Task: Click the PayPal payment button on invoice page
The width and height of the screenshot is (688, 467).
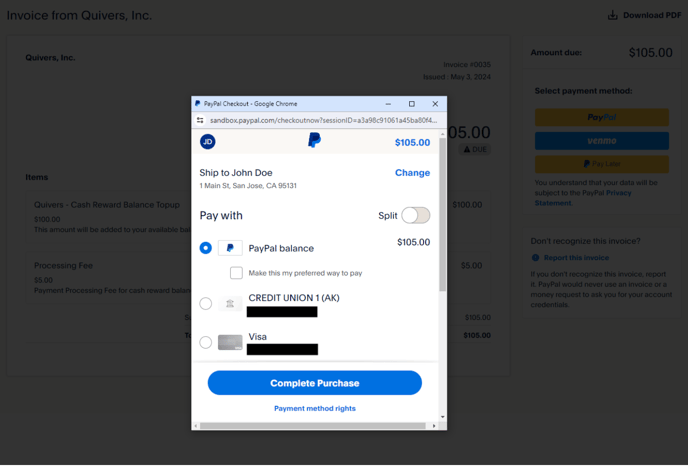Action: 602,118
